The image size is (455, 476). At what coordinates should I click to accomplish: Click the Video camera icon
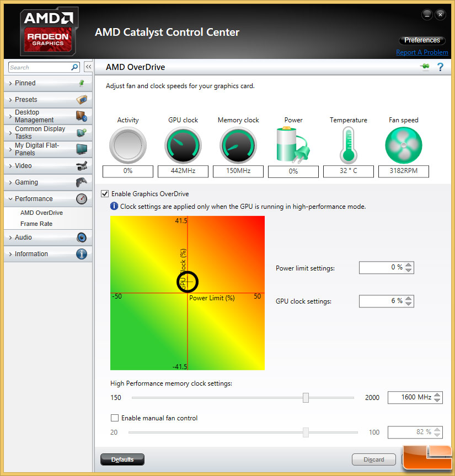[82, 166]
